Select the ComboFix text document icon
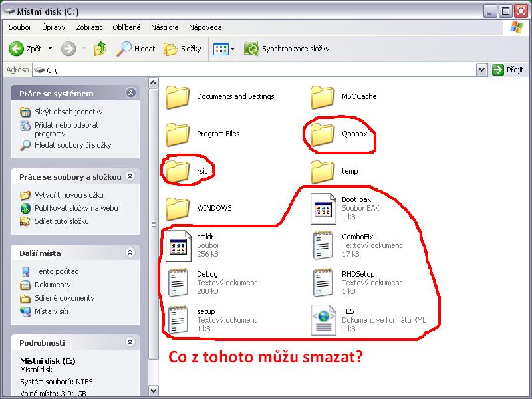Screen dimensions: 532x399 [323, 245]
